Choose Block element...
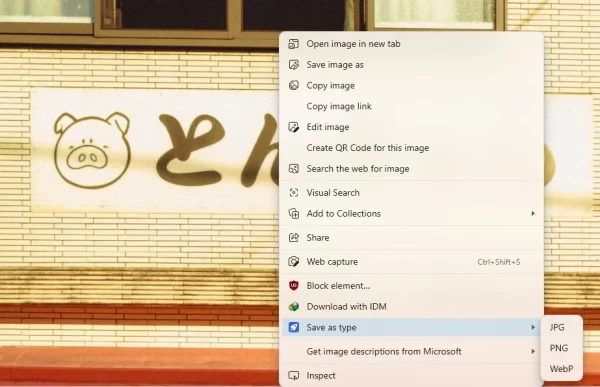Image resolution: width=600 pixels, height=387 pixels. click(411, 286)
